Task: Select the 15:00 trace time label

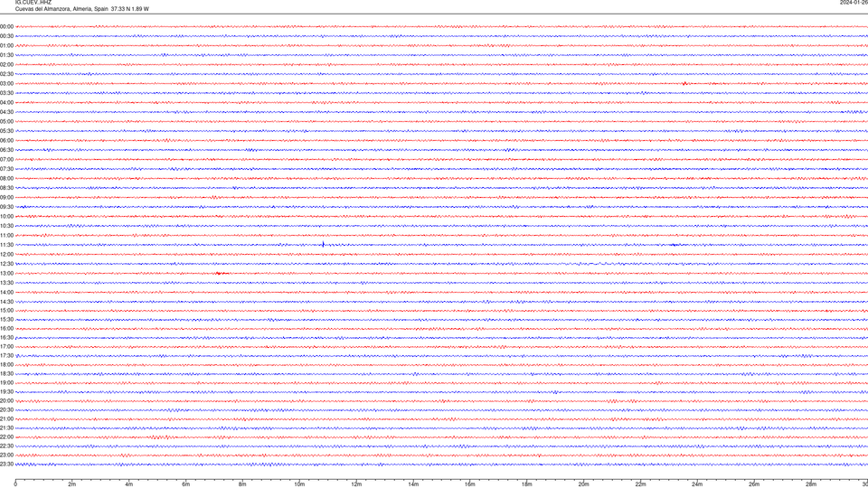Action: [x=6, y=311]
